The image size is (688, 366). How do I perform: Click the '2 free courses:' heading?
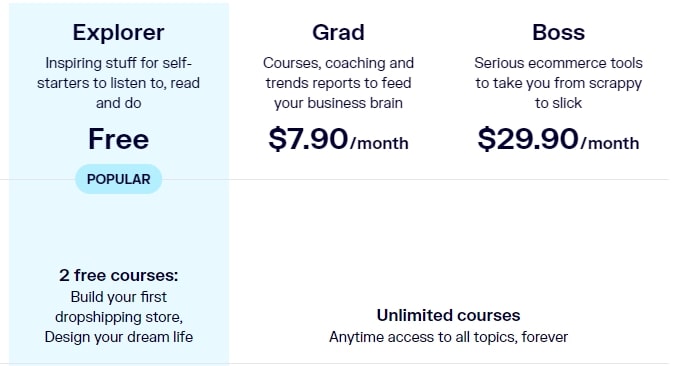[118, 275]
